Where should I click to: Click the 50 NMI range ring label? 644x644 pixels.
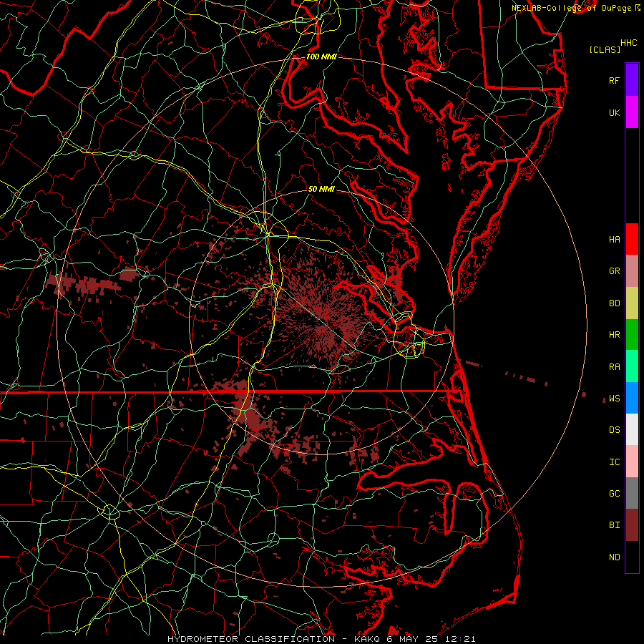pos(321,190)
